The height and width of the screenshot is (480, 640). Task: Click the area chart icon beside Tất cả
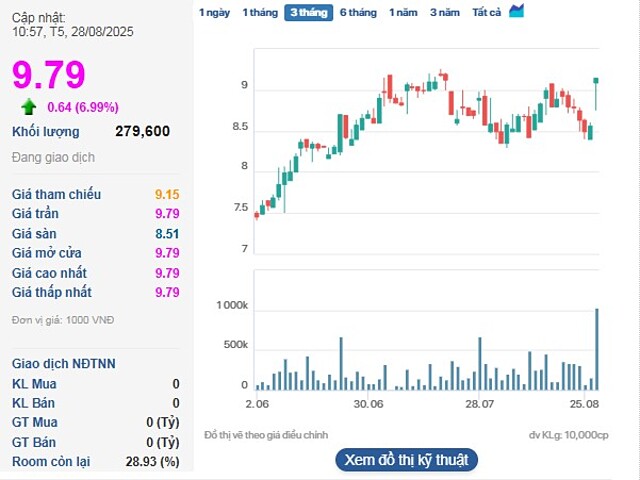click(x=516, y=11)
